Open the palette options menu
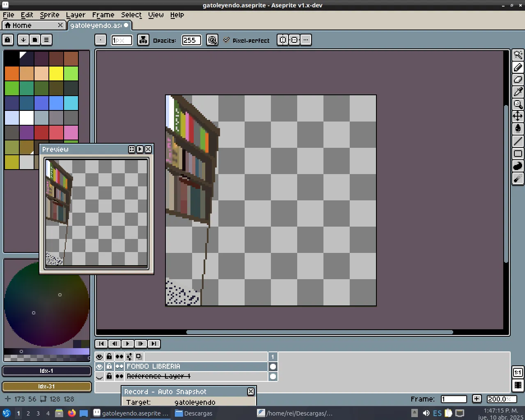Screen dimensions: 525x420 click(x=46, y=40)
